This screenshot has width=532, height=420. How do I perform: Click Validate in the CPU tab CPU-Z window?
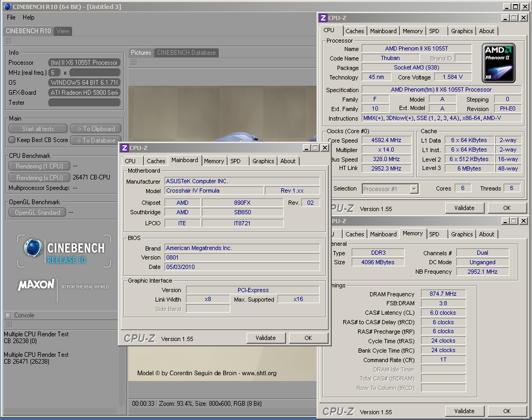[465, 208]
